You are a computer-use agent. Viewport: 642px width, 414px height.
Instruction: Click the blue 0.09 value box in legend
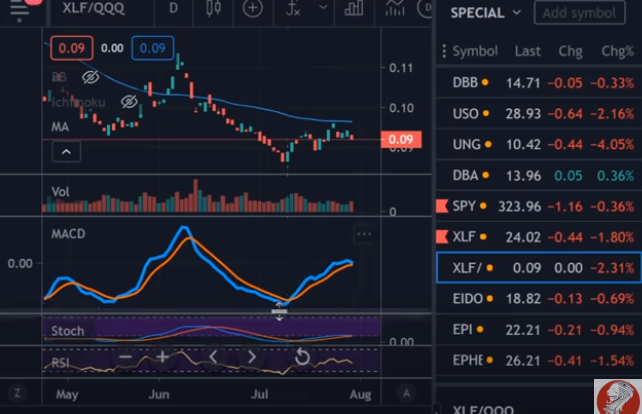coord(153,48)
